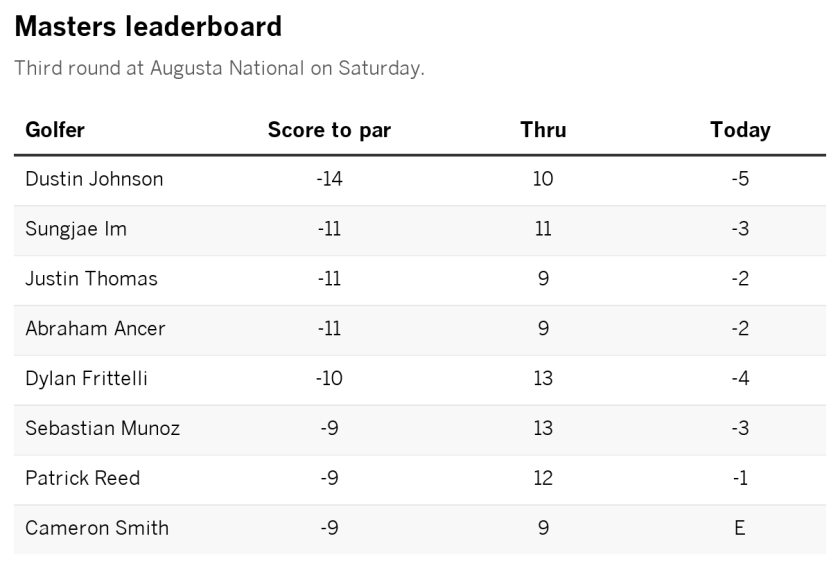840x568 pixels.
Task: Select Dustin Johnson's name in the table
Action: (94, 180)
